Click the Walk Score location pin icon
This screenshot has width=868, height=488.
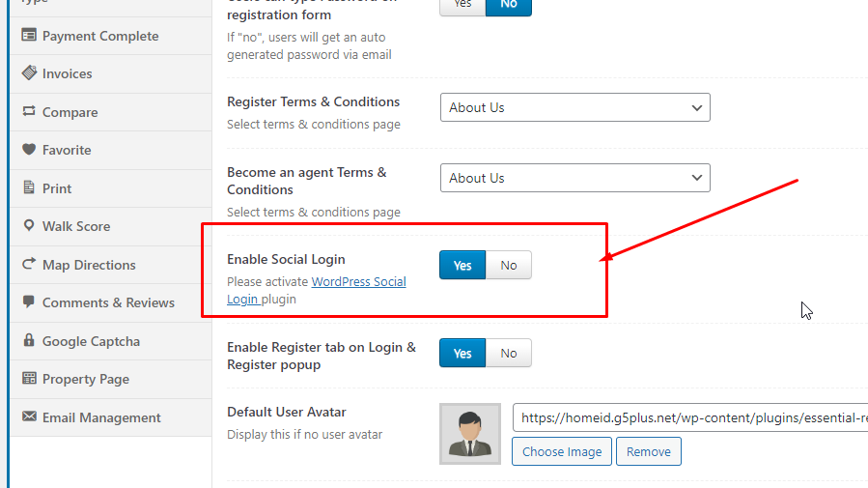tap(29, 226)
